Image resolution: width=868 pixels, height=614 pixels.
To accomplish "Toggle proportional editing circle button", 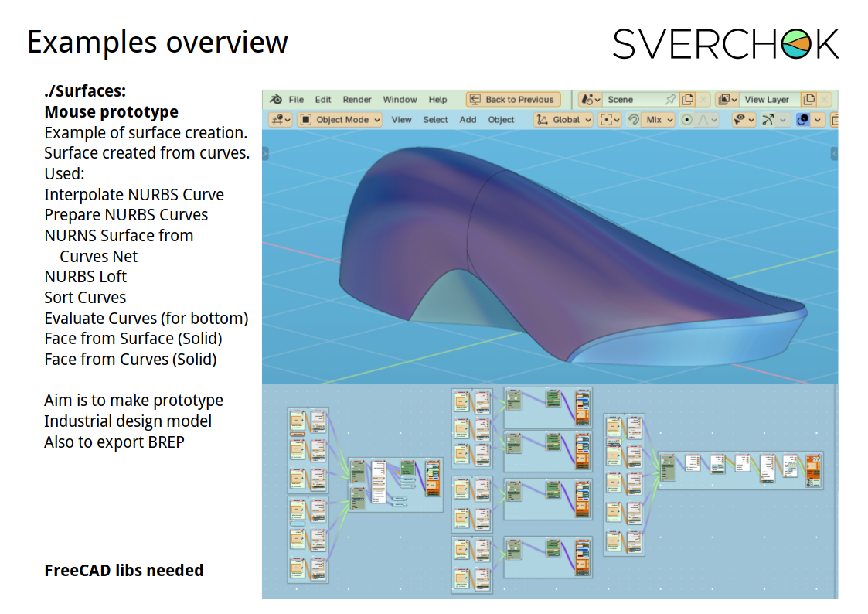I will [686, 120].
